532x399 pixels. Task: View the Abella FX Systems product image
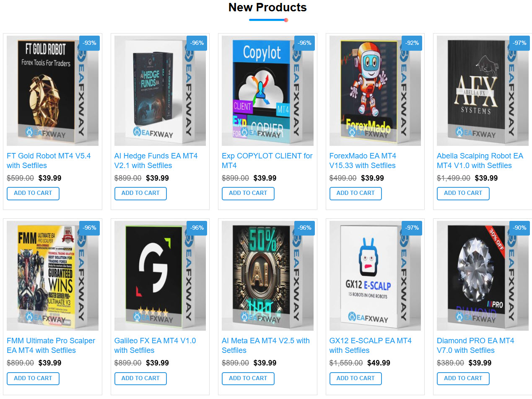tap(483, 91)
